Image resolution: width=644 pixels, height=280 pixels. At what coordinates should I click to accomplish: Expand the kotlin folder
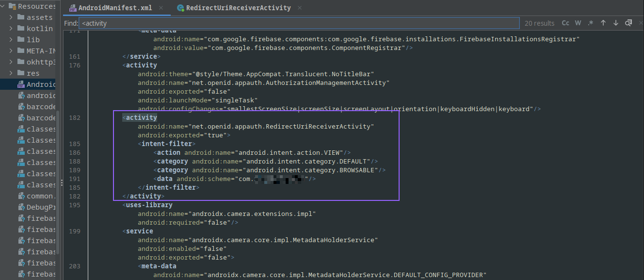coord(11,29)
